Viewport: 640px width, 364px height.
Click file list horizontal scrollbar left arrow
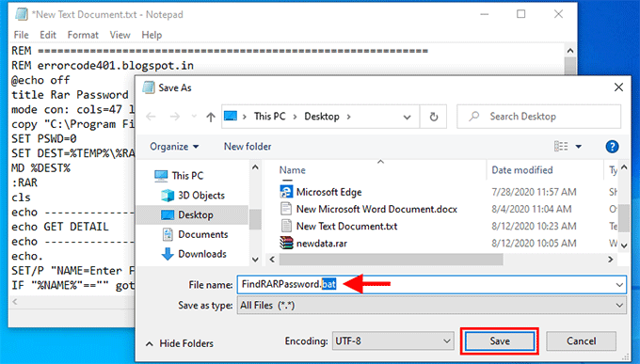pyautogui.click(x=272, y=260)
